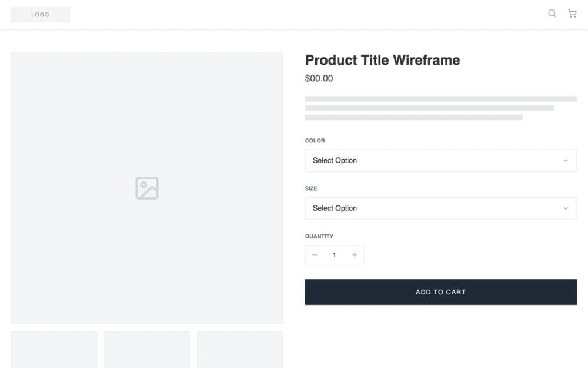Click the SIZE section label
The image size is (588, 368).
[x=311, y=188]
